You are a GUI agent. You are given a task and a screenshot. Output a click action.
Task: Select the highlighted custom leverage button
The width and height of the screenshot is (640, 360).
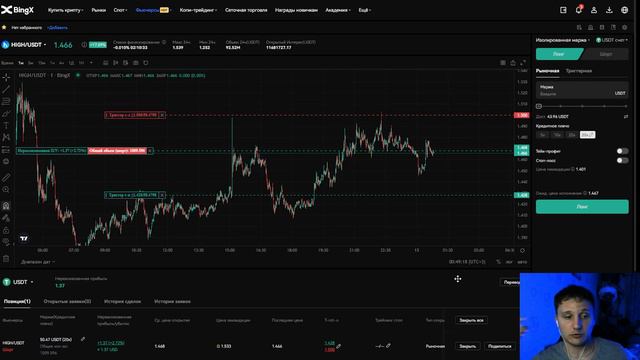587,135
